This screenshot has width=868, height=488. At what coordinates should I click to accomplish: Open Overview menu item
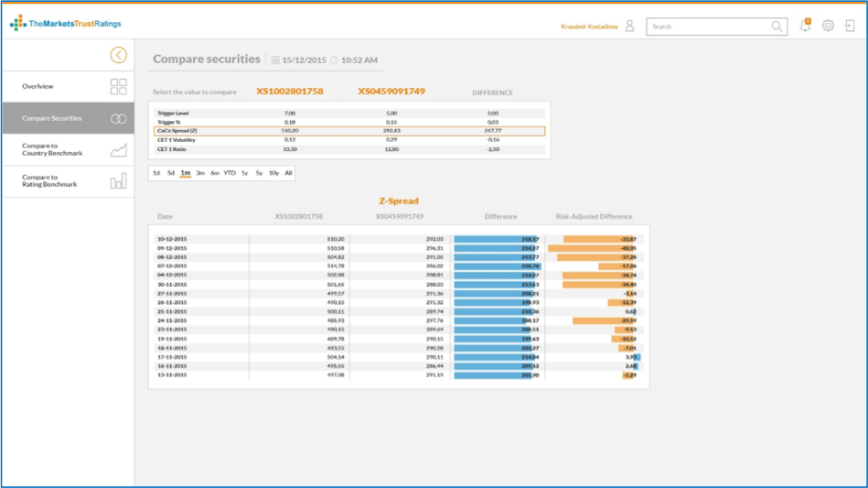click(68, 86)
